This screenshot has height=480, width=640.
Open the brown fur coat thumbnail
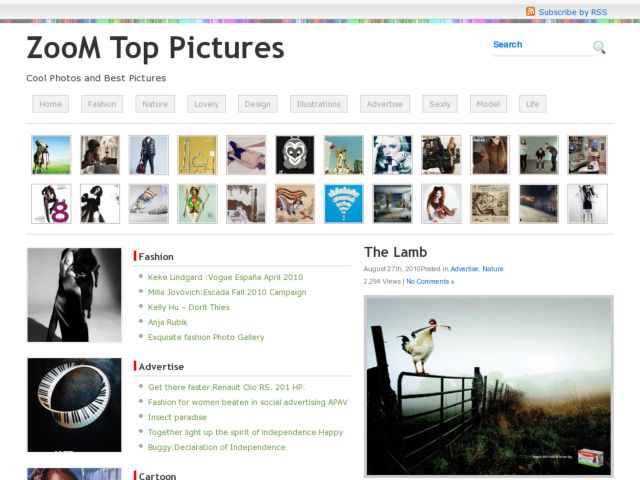pyautogui.click(x=490, y=155)
